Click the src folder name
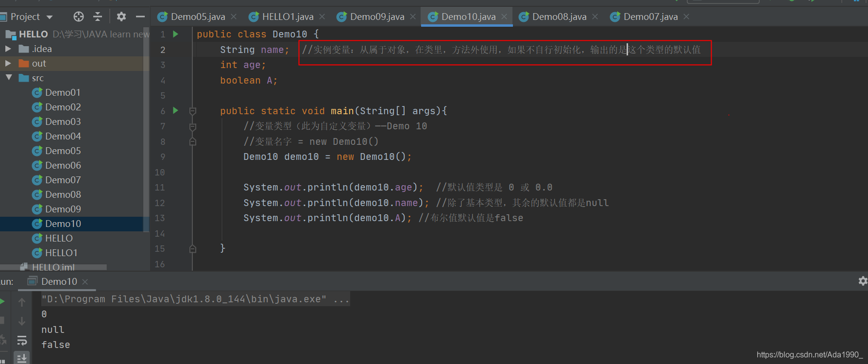Screen dimensions: 868x364 38,78
